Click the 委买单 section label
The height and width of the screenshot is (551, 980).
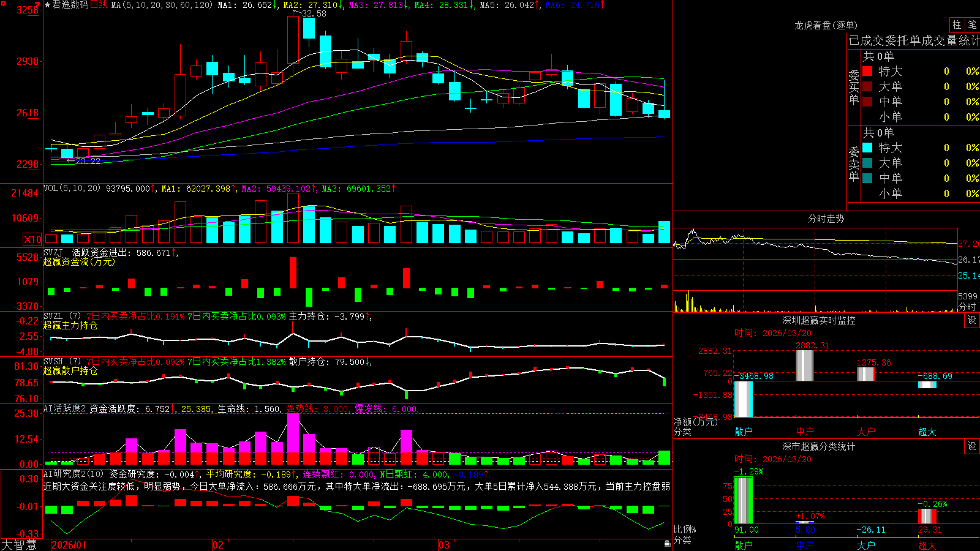854,87
